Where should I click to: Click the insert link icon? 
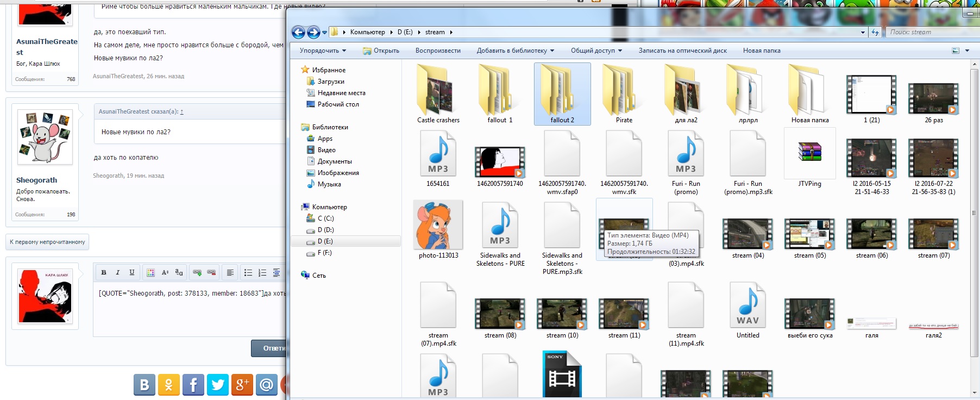[x=197, y=272]
